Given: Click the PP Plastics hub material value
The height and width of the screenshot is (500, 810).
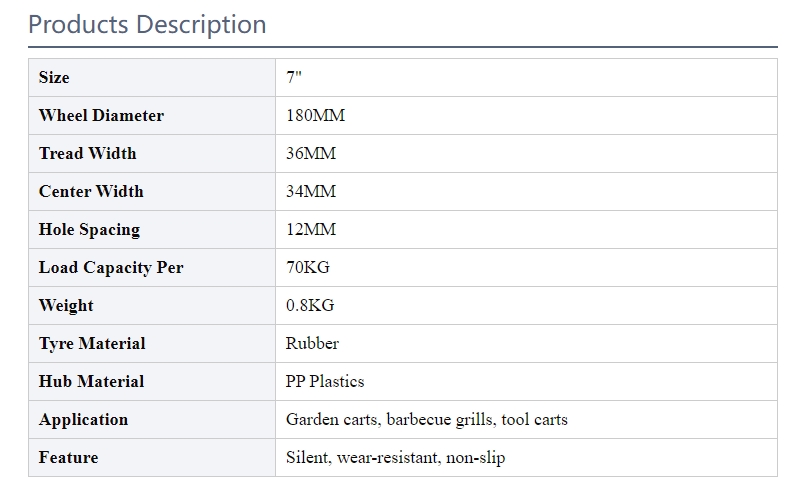Looking at the screenshot, I should 325,382.
